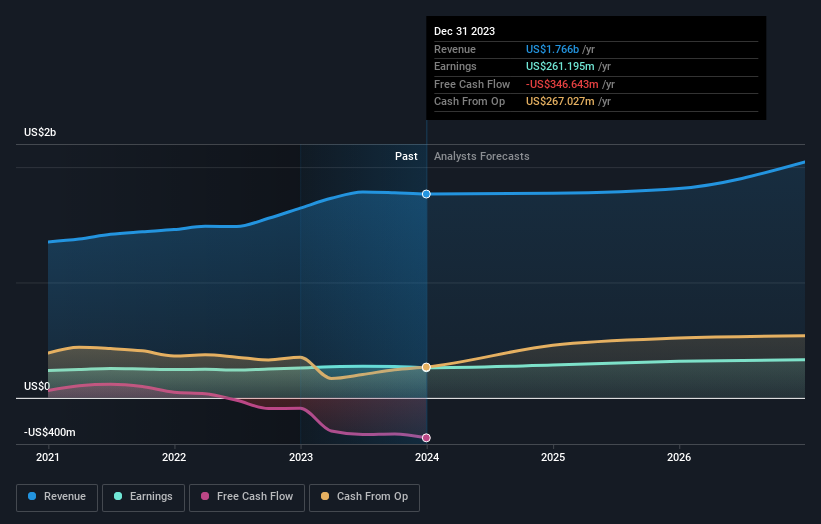The height and width of the screenshot is (524, 821).
Task: Click the 2021 x-axis label
Action: [x=48, y=457]
